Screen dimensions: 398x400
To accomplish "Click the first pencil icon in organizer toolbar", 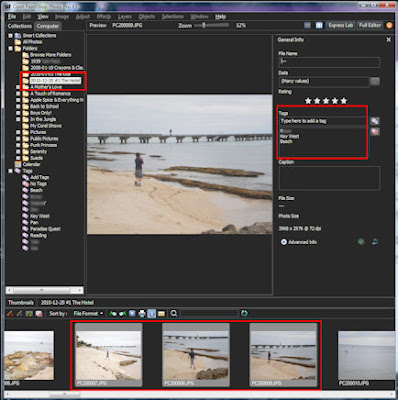I will [10, 313].
